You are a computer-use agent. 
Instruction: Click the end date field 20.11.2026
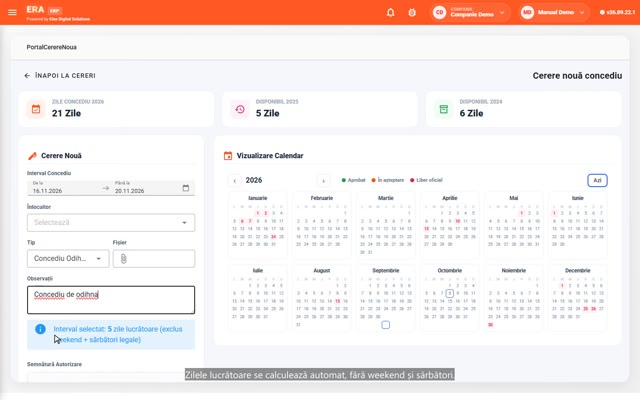[145, 188]
